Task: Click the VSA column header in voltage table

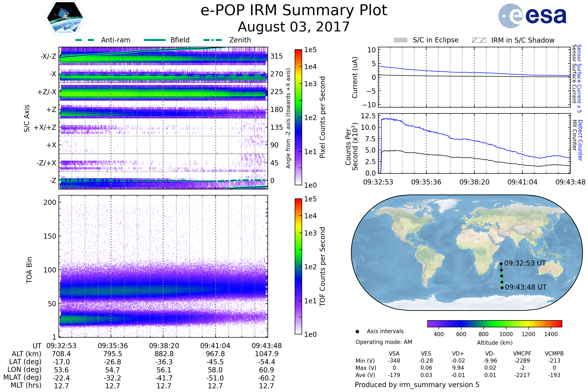Action: [394, 354]
